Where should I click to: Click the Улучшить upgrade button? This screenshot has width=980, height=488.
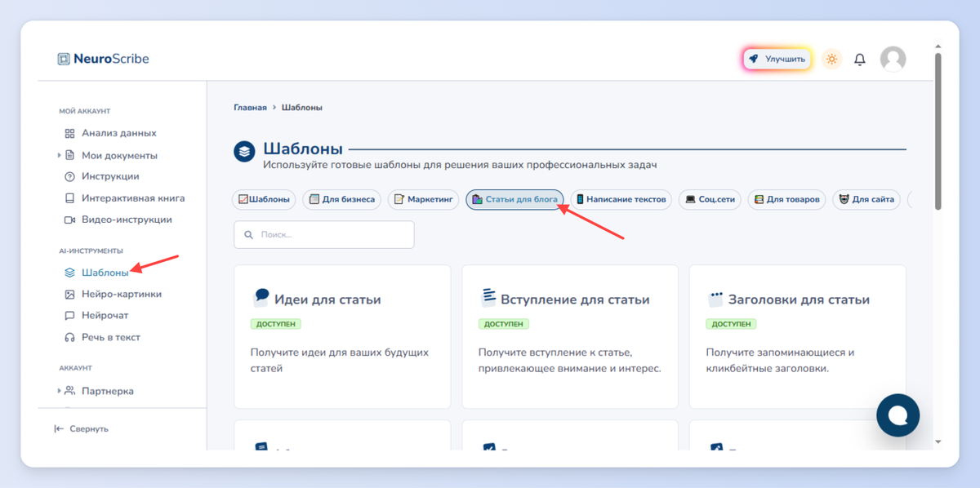pos(777,59)
